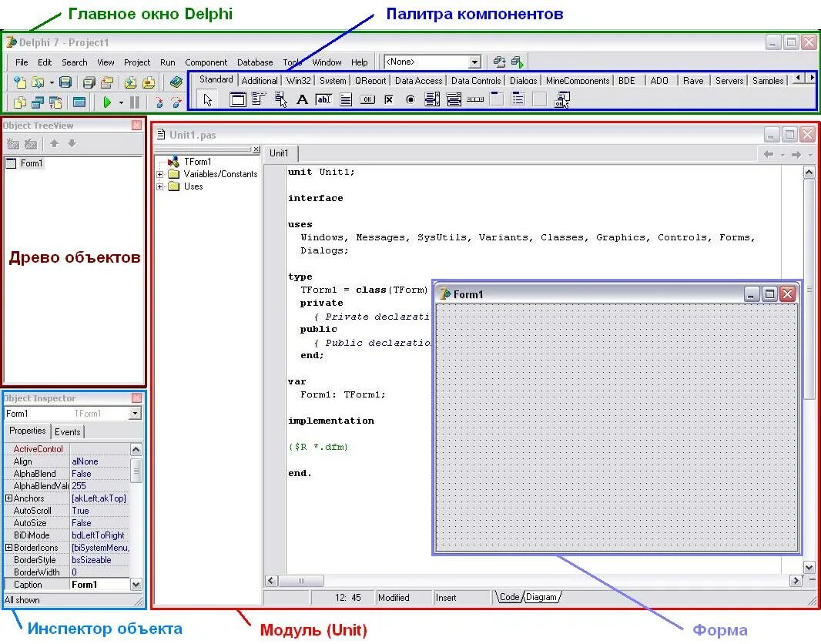
Task: Select Form1 in Object TreeView
Action: (32, 163)
